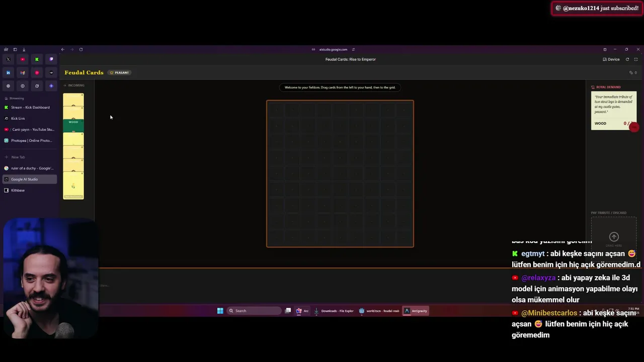644x362 pixels.
Task: Click the fiefdom grid board
Action: tap(340, 173)
